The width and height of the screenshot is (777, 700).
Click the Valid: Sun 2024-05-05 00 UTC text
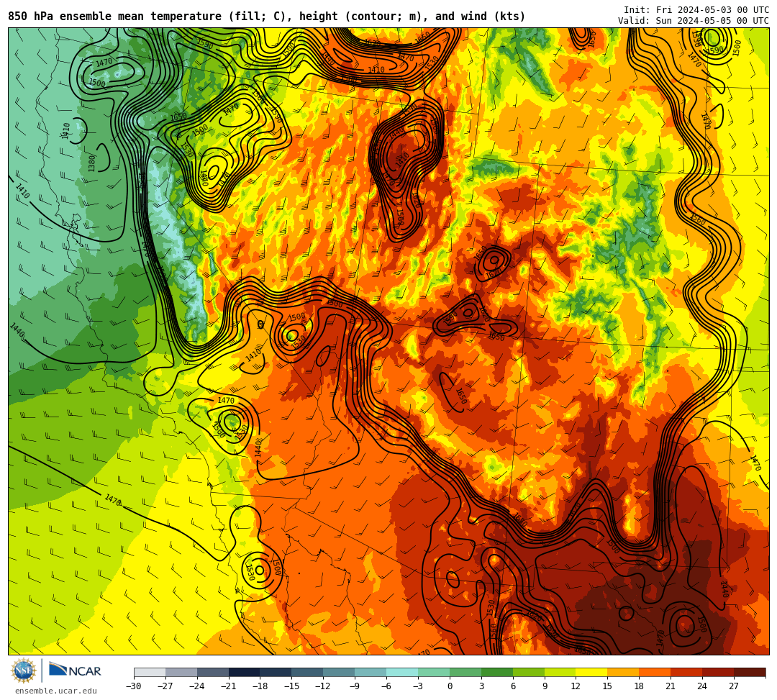tap(694, 21)
